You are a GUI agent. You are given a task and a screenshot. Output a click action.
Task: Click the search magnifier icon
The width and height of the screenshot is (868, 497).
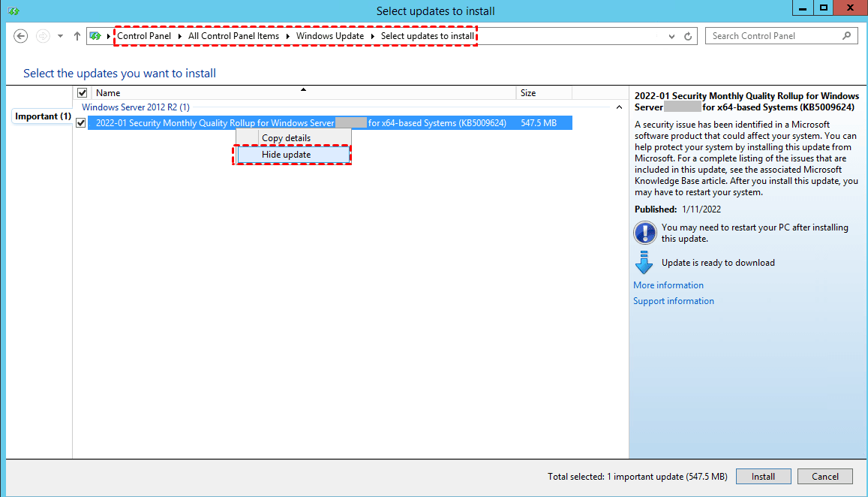(x=846, y=36)
